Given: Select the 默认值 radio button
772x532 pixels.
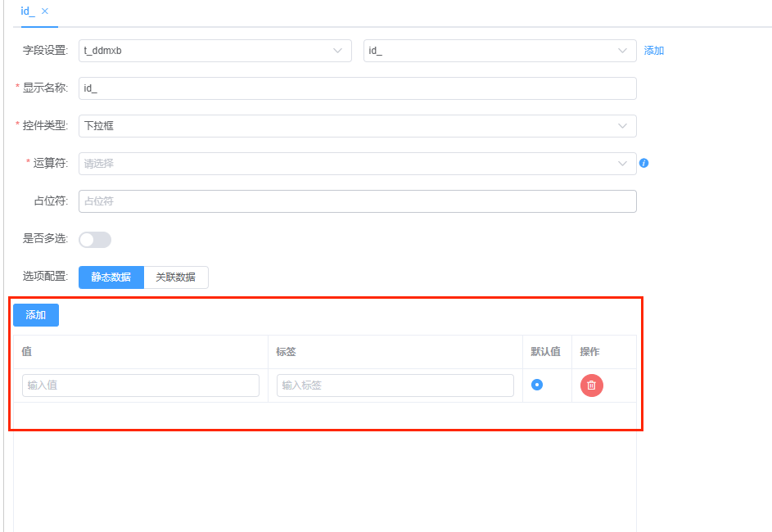Looking at the screenshot, I should 537,385.
